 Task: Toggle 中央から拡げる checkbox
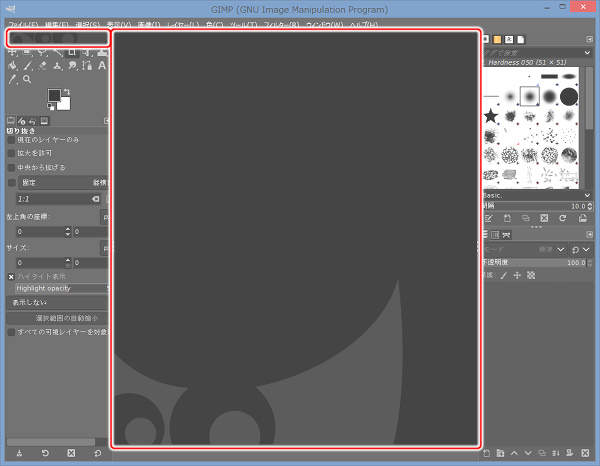pyautogui.click(x=12, y=167)
